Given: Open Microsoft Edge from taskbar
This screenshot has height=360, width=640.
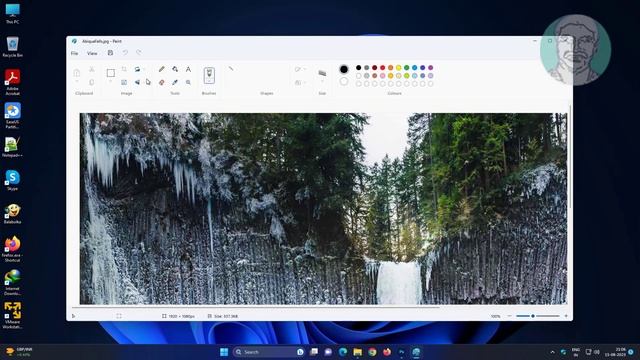Looking at the screenshot, I should tap(343, 352).
